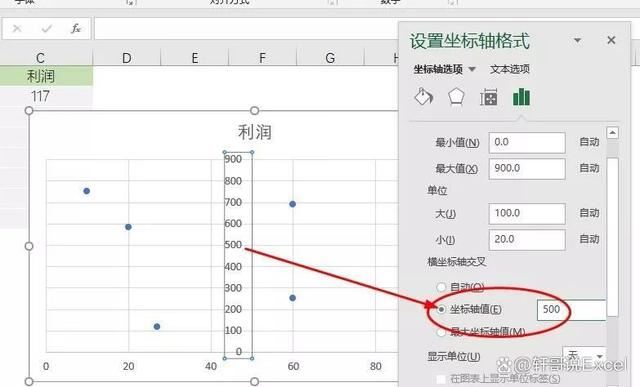Click the insert function fx icon
The height and width of the screenshot is (387, 640).
tap(76, 29)
